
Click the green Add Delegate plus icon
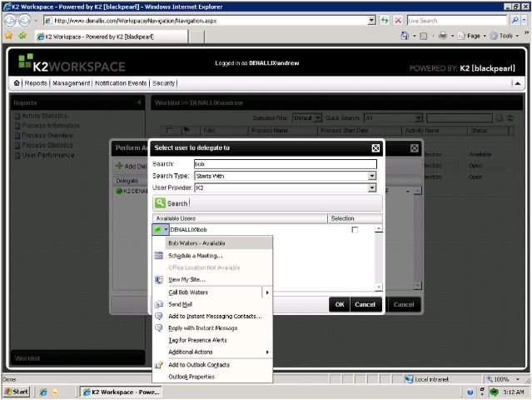pos(119,166)
